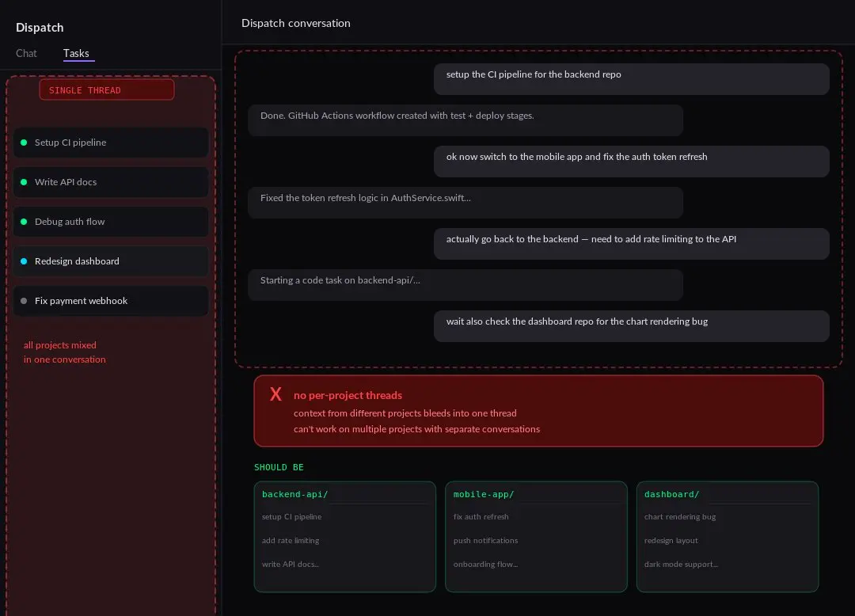Image resolution: width=855 pixels, height=616 pixels.
Task: Click the Dispatch conversation header
Action: tap(296, 24)
